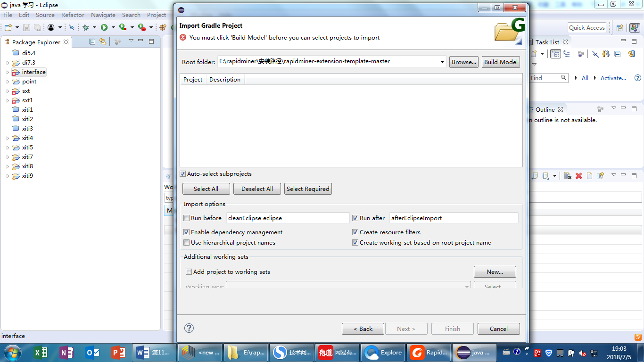644x362 pixels.
Task: Open Package Explorer view menu triangle
Action: [131, 41]
